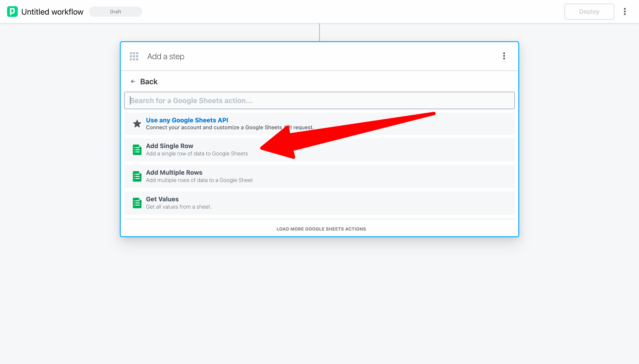The image size is (639, 364).
Task: Load more Google Sheets actions
Action: [x=321, y=229]
